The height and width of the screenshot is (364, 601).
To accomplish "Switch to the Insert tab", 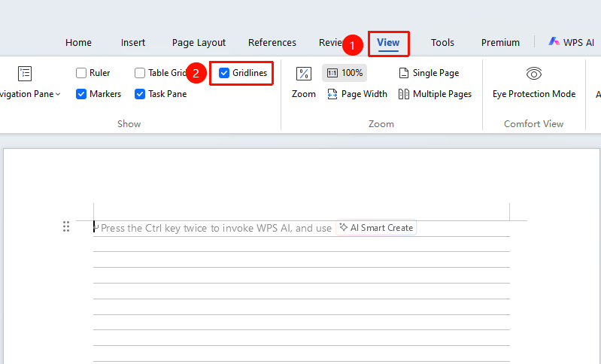I will click(133, 43).
